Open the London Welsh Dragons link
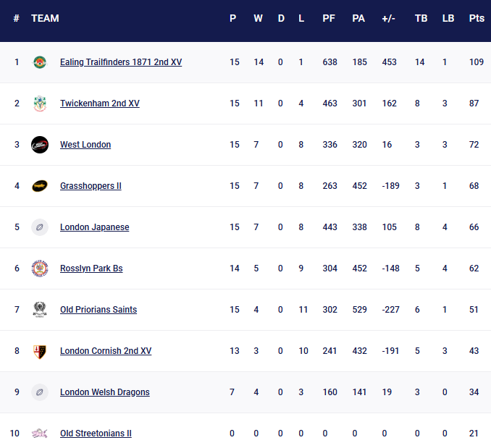The height and width of the screenshot is (448, 491). (x=105, y=392)
